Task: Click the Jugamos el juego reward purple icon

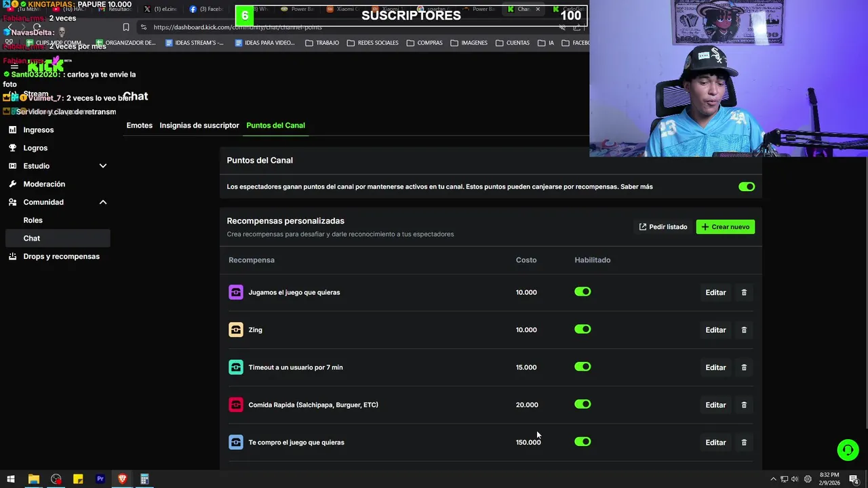Action: click(236, 292)
